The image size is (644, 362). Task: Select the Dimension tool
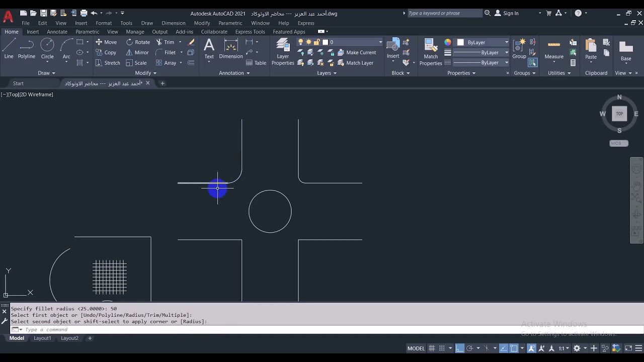pyautogui.click(x=231, y=49)
